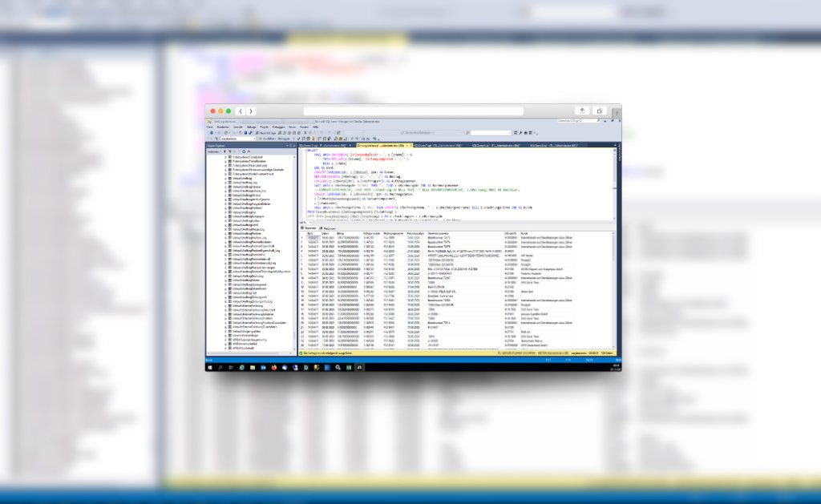Open the Bearbeiten menu
The height and width of the screenshot is (504, 821).
[x=223, y=127]
